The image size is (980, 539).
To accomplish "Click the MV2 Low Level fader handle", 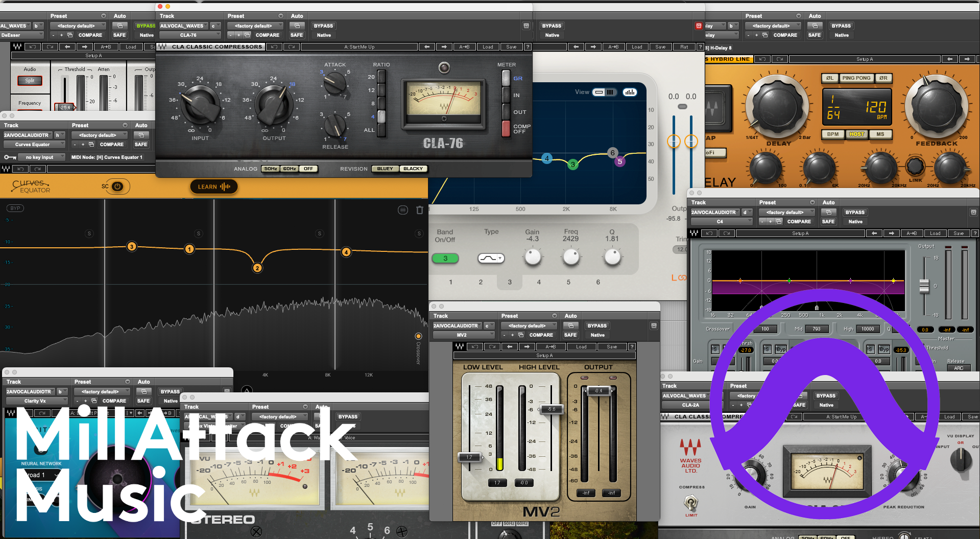I will click(469, 457).
